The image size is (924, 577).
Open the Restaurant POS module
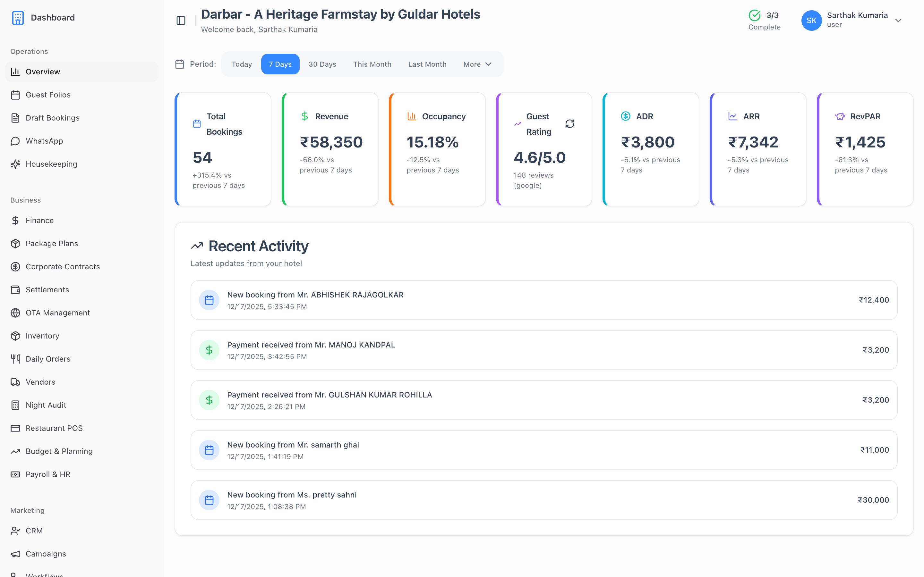click(x=54, y=428)
